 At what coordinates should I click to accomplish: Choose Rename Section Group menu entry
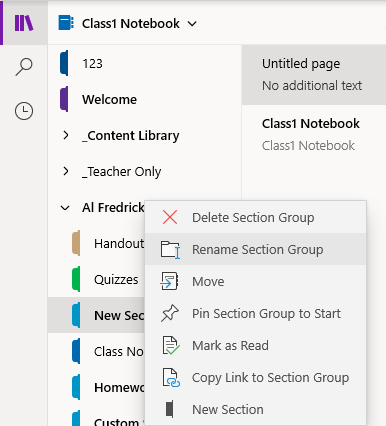(256, 249)
